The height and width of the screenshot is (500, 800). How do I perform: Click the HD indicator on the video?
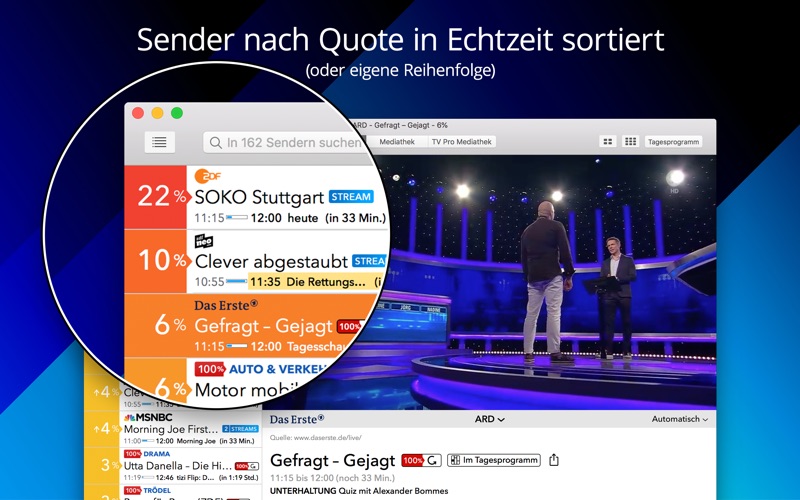674,191
